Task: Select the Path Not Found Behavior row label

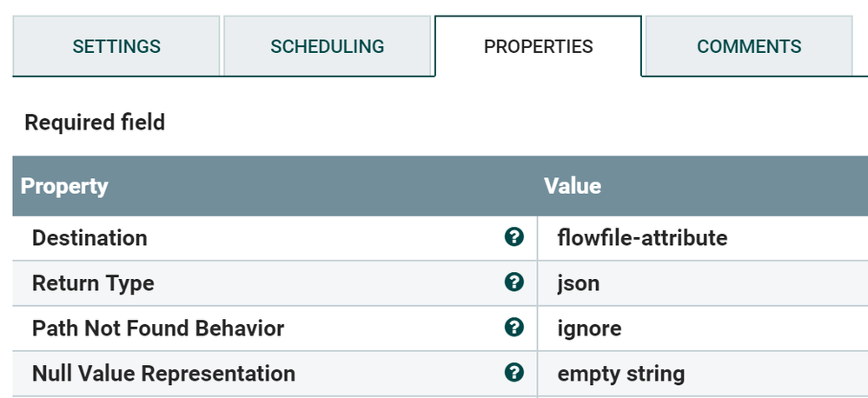Action: tap(158, 328)
